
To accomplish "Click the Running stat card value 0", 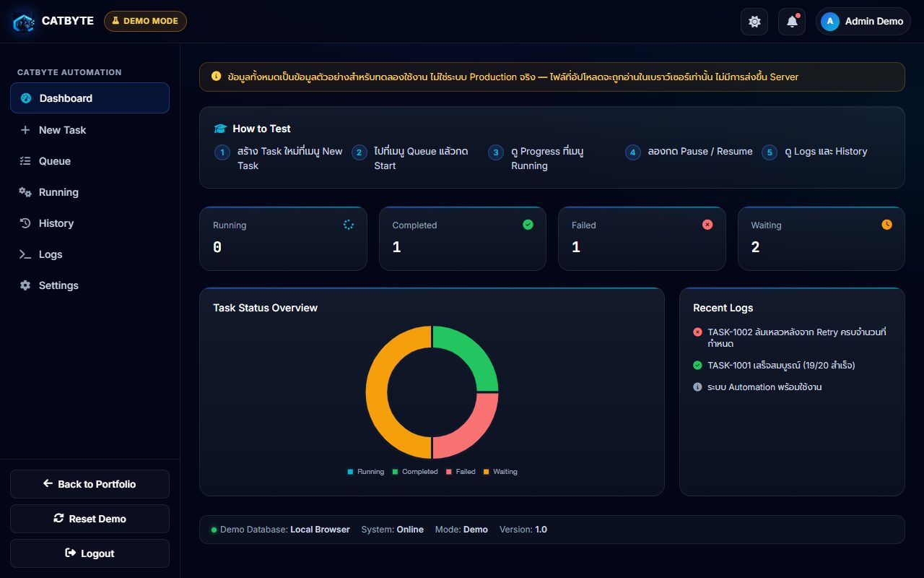I will tap(217, 247).
